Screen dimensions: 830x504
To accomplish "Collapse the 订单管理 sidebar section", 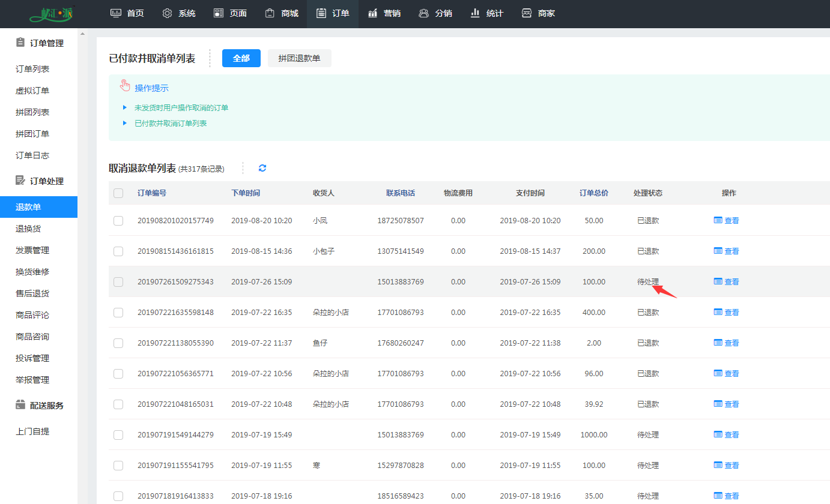I will (x=40, y=43).
